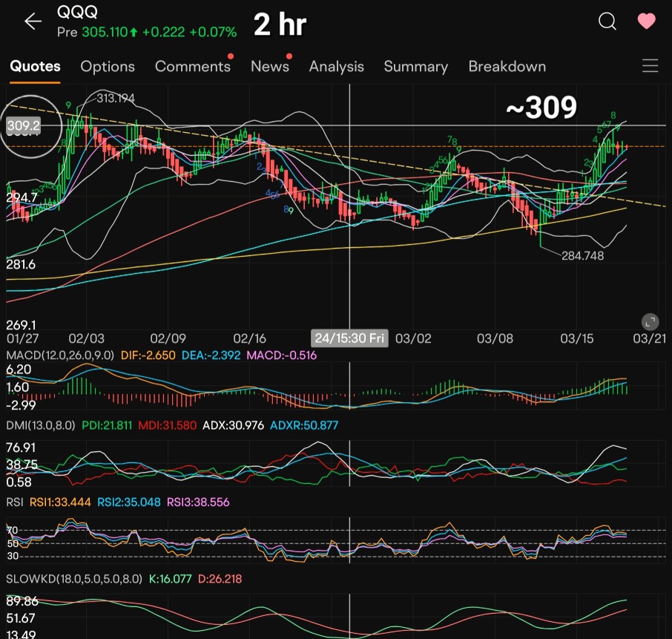
Task: Tap the back arrow next to QQQ
Action: point(33,22)
